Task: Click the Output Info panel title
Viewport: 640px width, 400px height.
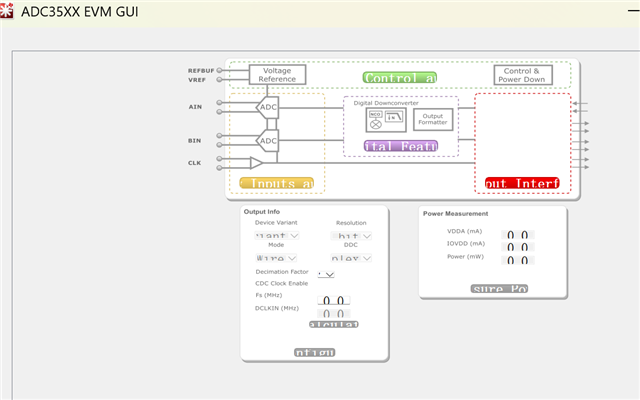Action: tap(262, 211)
